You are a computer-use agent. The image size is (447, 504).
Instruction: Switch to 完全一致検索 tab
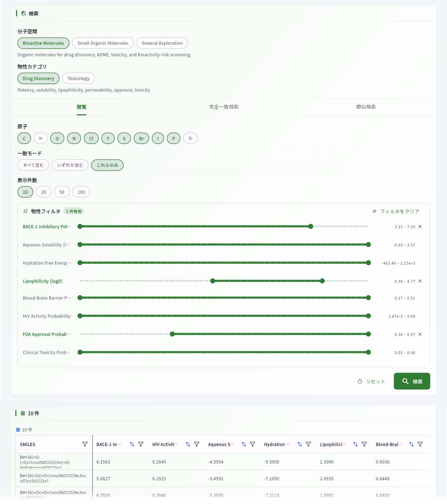coord(224,107)
